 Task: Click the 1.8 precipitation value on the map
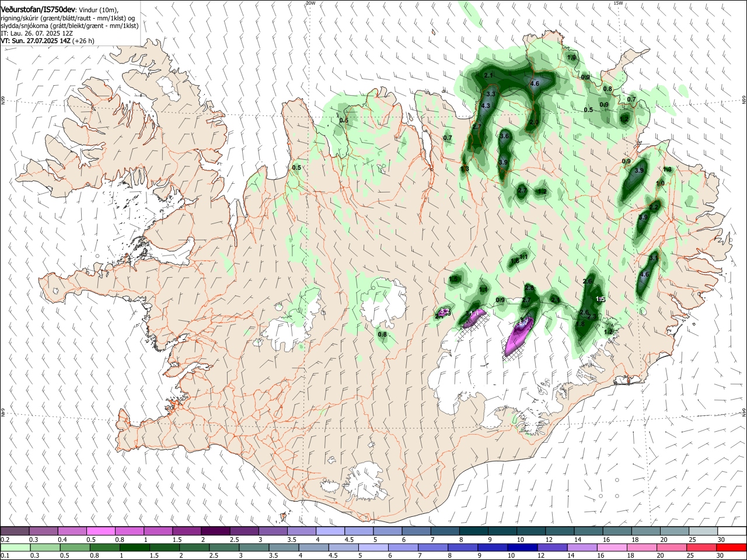pyautogui.click(x=580, y=324)
